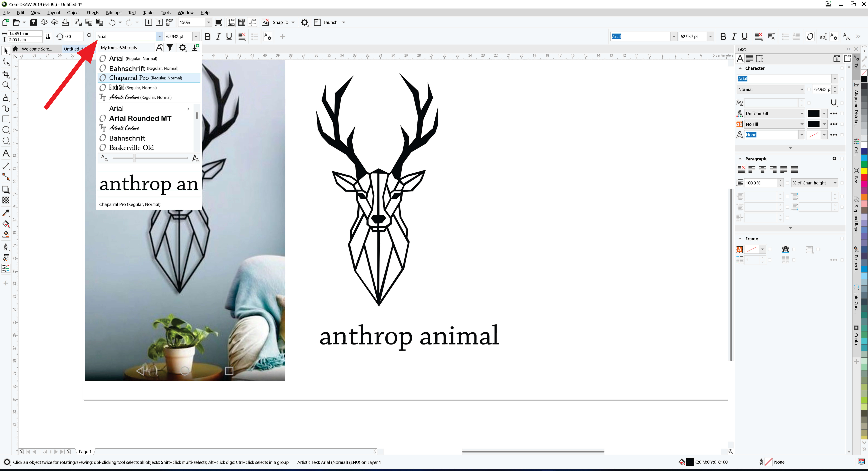868x471 pixels.
Task: Click the Save icon in standard toolbar
Action: (x=33, y=22)
